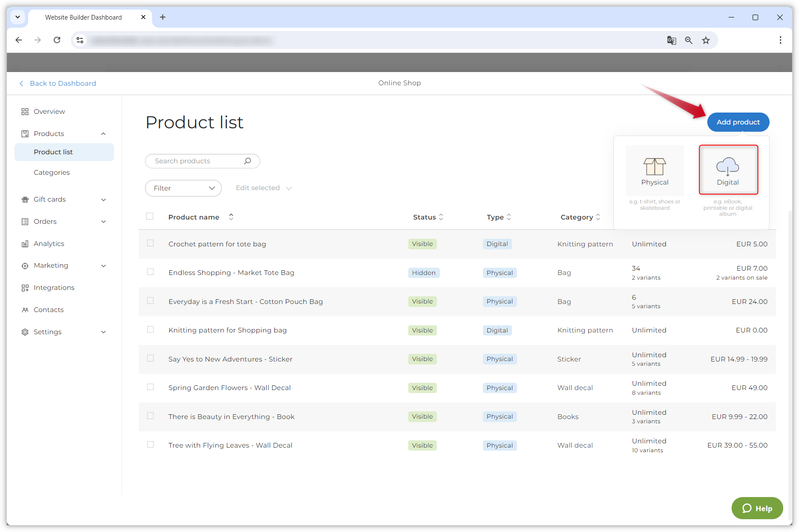Bookmark this page with the star icon
The image size is (799, 532).
click(706, 40)
